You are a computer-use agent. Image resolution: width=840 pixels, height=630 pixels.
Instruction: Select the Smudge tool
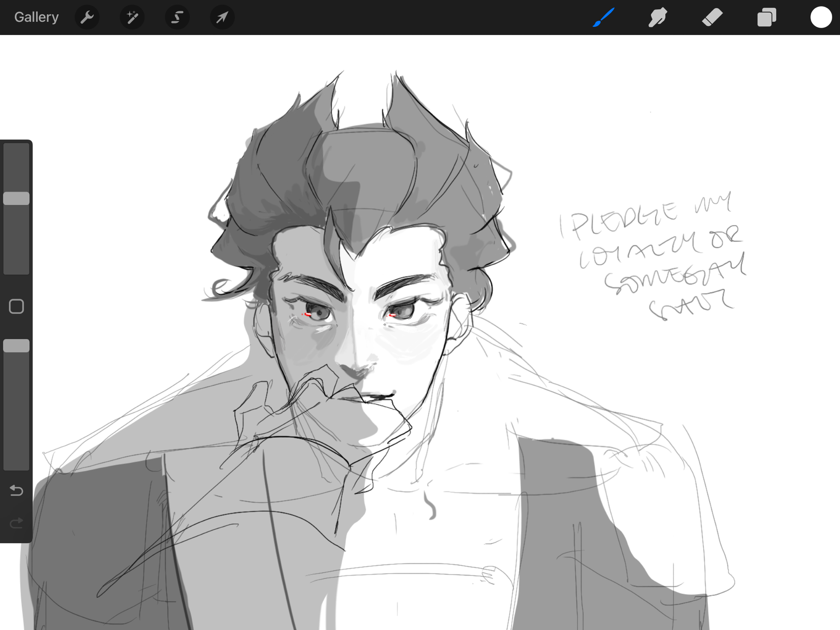click(x=657, y=17)
